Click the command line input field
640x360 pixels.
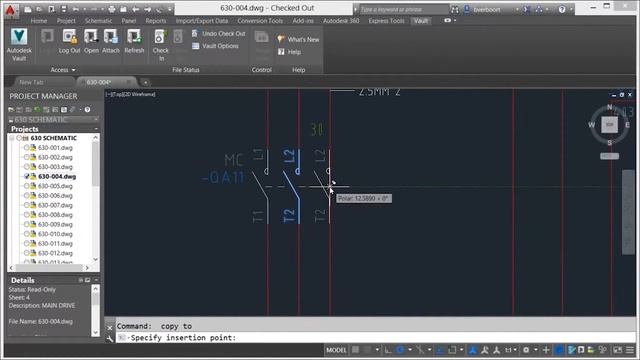(x=376, y=338)
